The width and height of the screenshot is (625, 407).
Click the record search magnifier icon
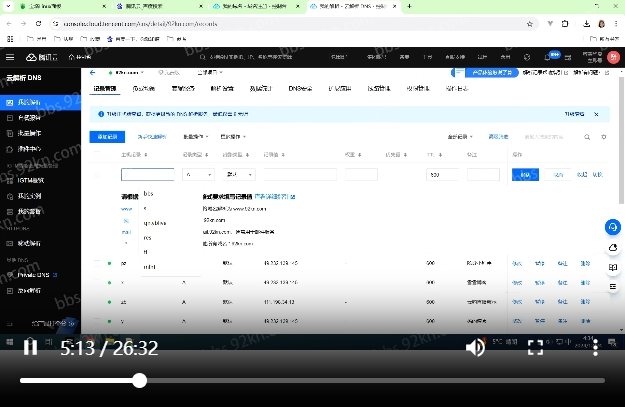(x=587, y=137)
